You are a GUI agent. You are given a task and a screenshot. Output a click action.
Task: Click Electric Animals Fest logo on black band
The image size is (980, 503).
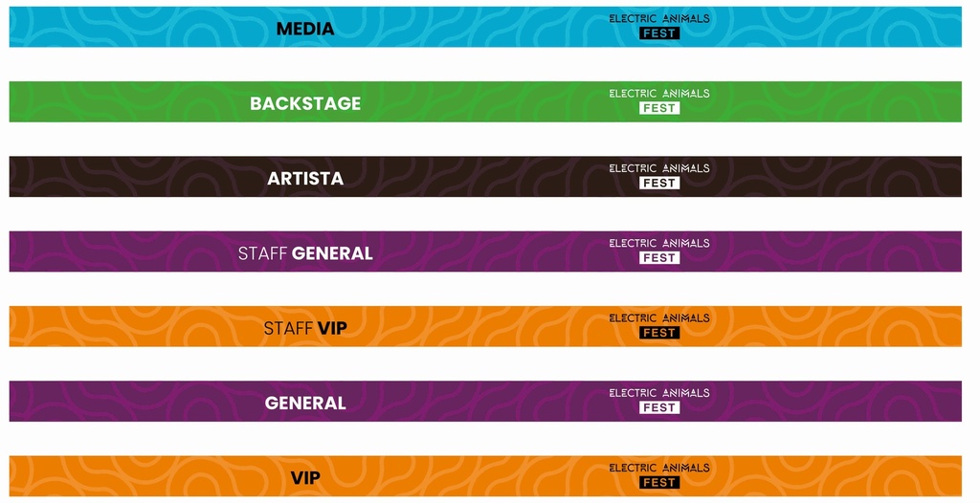[659, 176]
